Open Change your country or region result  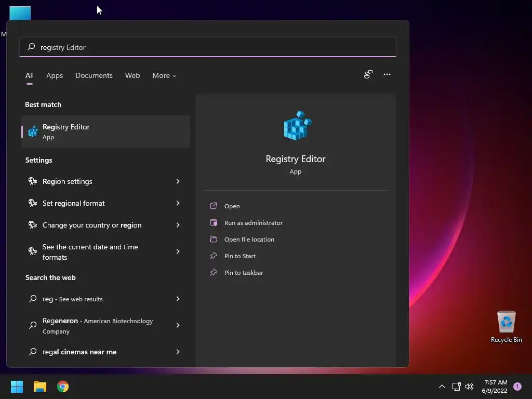(105, 224)
